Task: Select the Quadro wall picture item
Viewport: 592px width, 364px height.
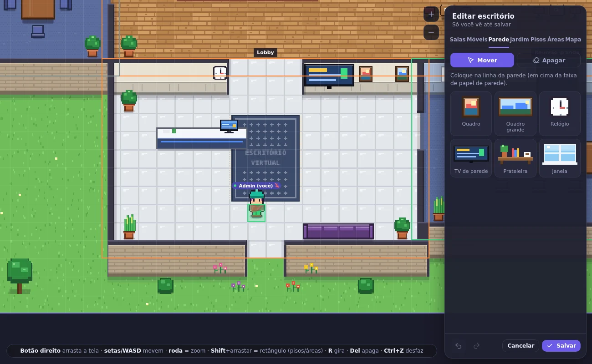Action: click(x=471, y=114)
